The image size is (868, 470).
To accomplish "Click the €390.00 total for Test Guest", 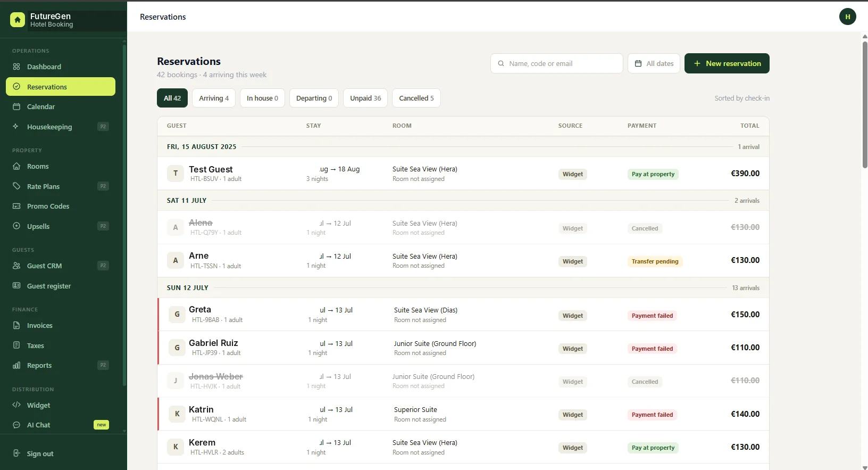I will point(745,174).
